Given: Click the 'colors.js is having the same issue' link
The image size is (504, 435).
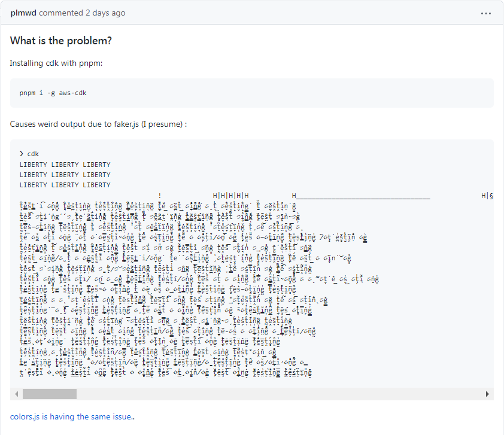Looking at the screenshot, I should [71, 417].
